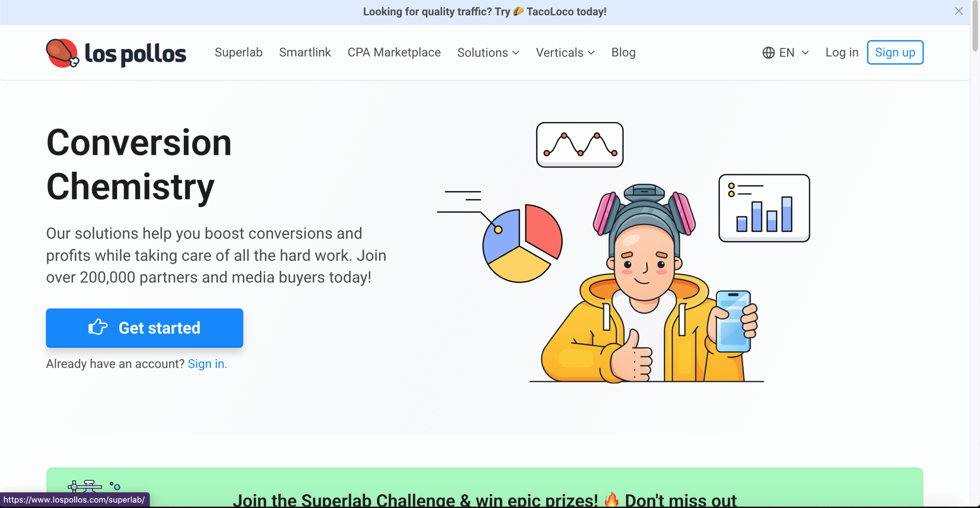The width and height of the screenshot is (980, 508).
Task: Expand the Verticals dropdown menu
Action: (x=565, y=53)
